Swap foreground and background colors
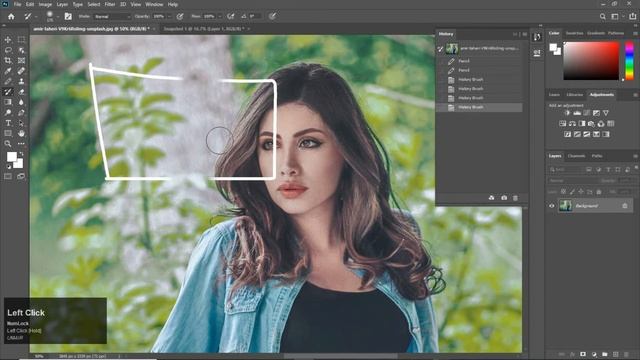The width and height of the screenshot is (640, 360). (x=21, y=153)
